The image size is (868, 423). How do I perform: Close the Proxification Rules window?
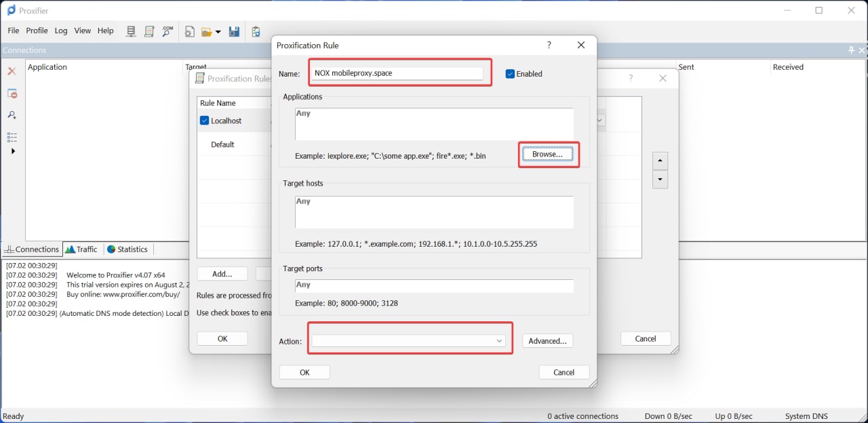point(663,78)
